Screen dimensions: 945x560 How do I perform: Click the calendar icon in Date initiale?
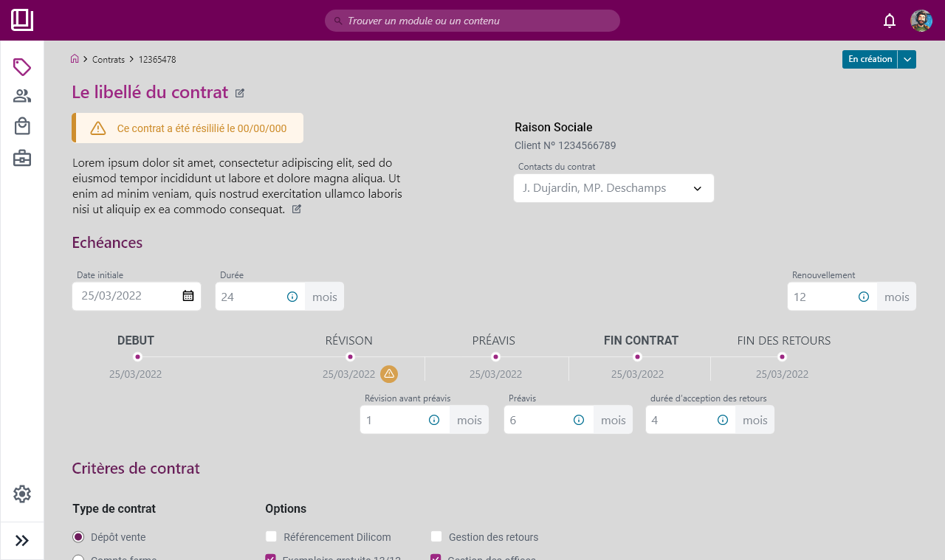click(x=188, y=296)
